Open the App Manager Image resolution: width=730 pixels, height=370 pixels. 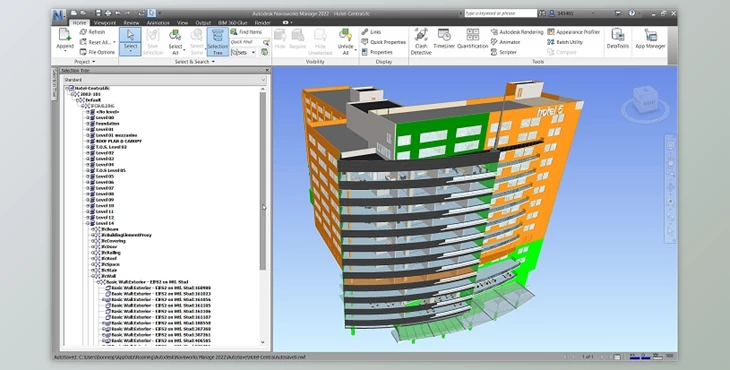click(650, 39)
